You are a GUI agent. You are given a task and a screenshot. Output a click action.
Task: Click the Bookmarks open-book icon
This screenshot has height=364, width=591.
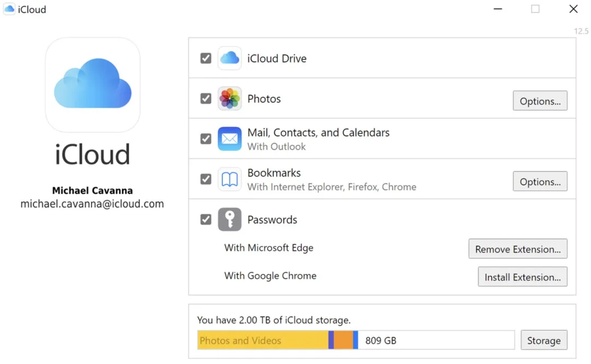tap(229, 180)
